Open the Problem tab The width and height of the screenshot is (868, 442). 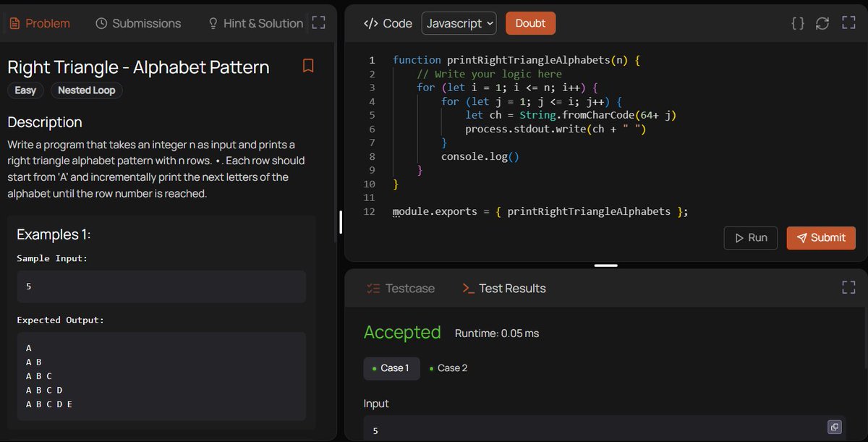point(39,23)
